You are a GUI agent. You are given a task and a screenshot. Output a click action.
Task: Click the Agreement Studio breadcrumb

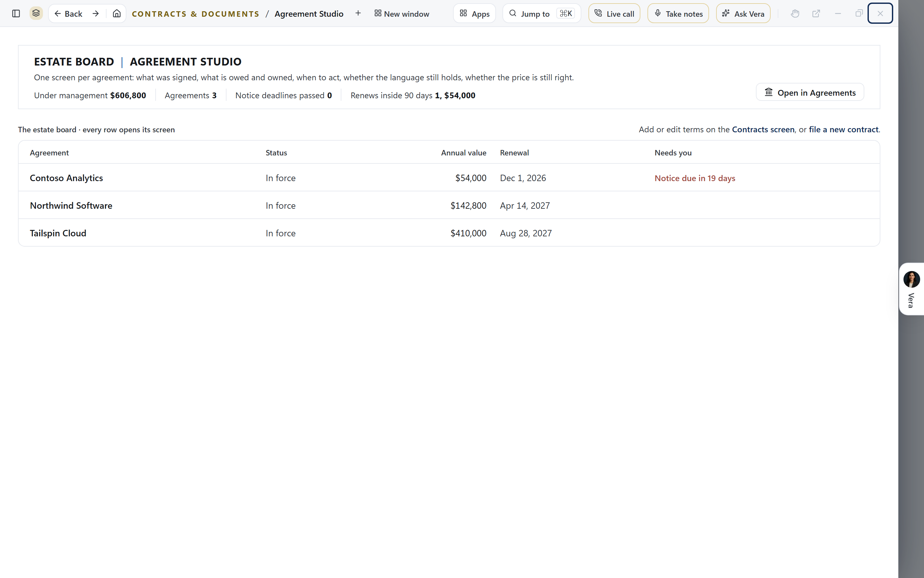(x=309, y=14)
